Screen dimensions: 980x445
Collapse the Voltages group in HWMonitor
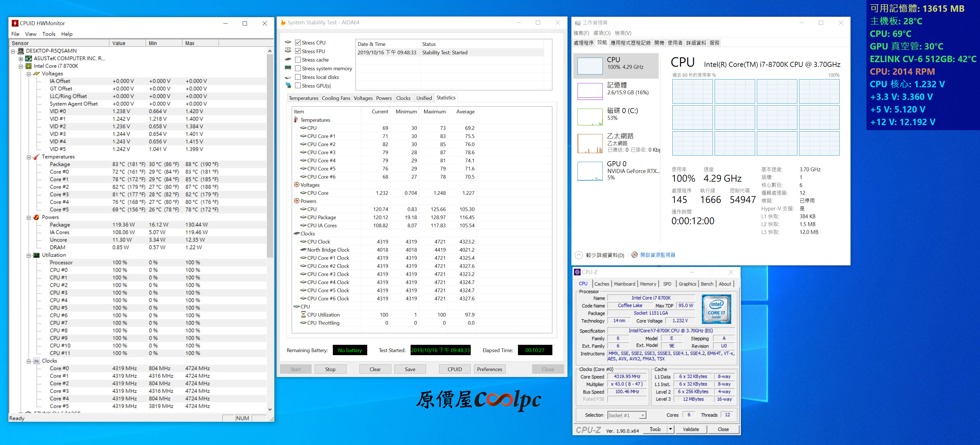tap(29, 74)
